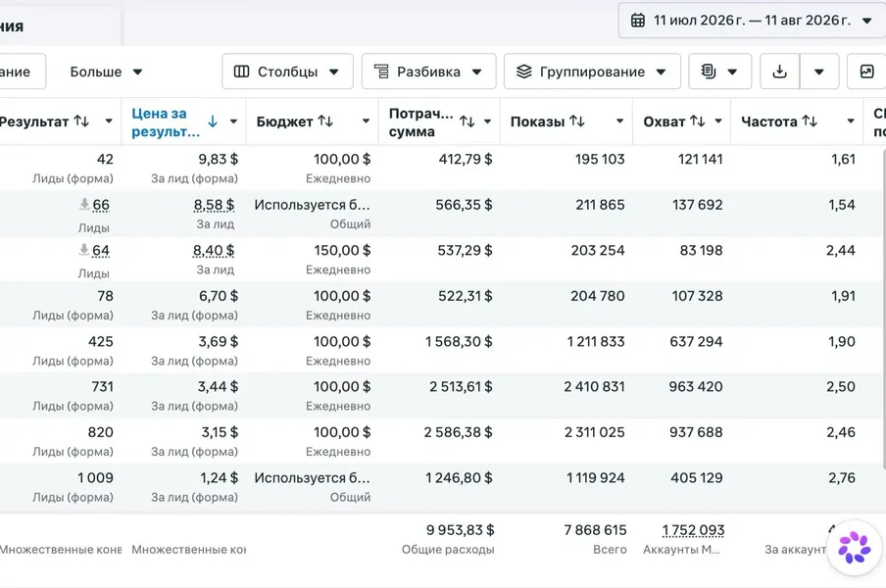This screenshot has height=588, width=886.
Task: Expand the reports button arrow
Action: click(x=732, y=72)
